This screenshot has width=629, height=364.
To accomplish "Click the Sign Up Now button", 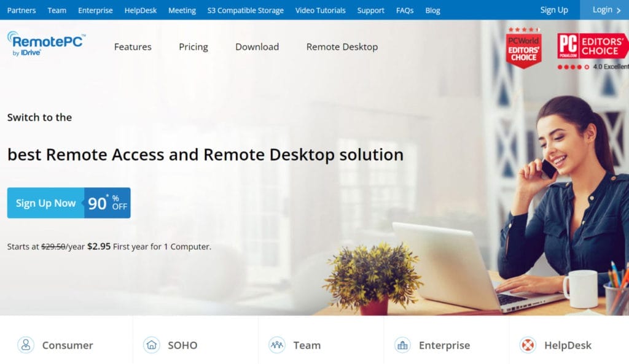I will (x=45, y=203).
